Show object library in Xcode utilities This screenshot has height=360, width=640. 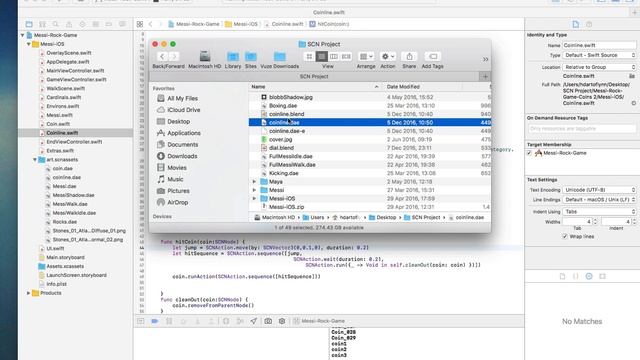click(589, 276)
